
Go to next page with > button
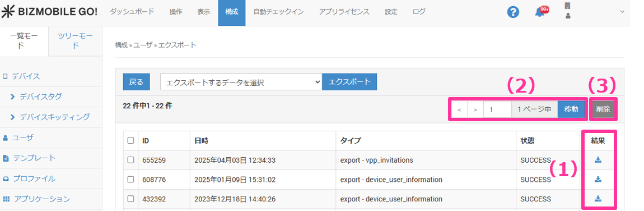coord(475,110)
